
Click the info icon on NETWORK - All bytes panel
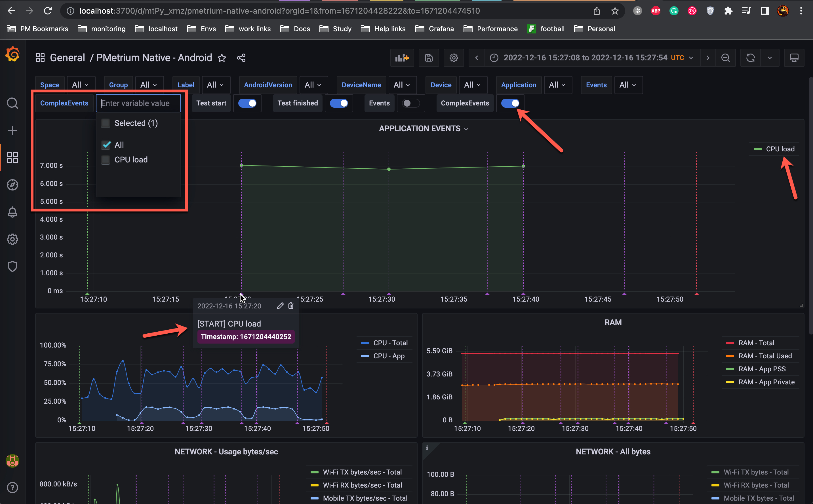[427, 448]
